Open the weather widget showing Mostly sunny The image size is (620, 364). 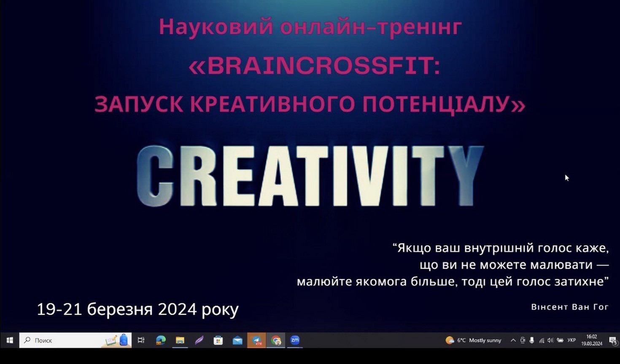click(x=473, y=340)
